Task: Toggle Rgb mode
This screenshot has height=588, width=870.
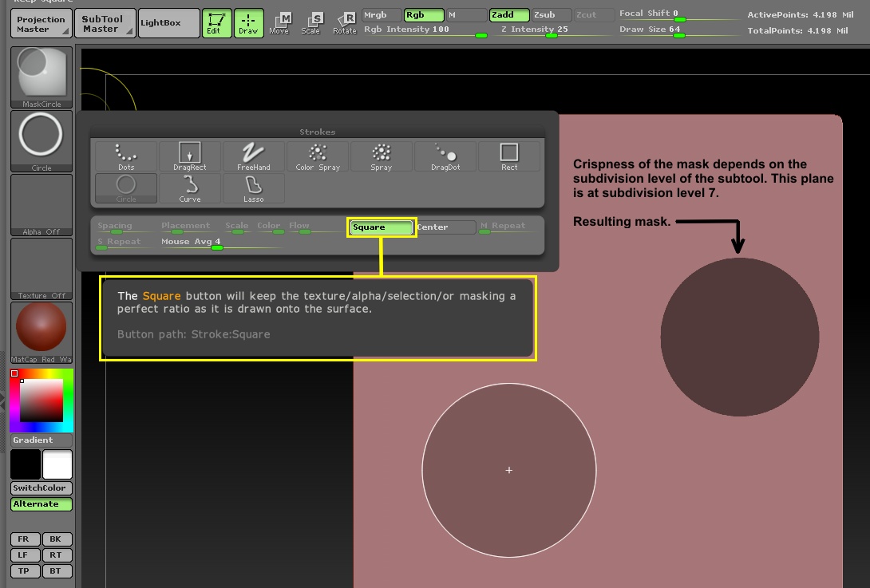Action: tap(424, 15)
